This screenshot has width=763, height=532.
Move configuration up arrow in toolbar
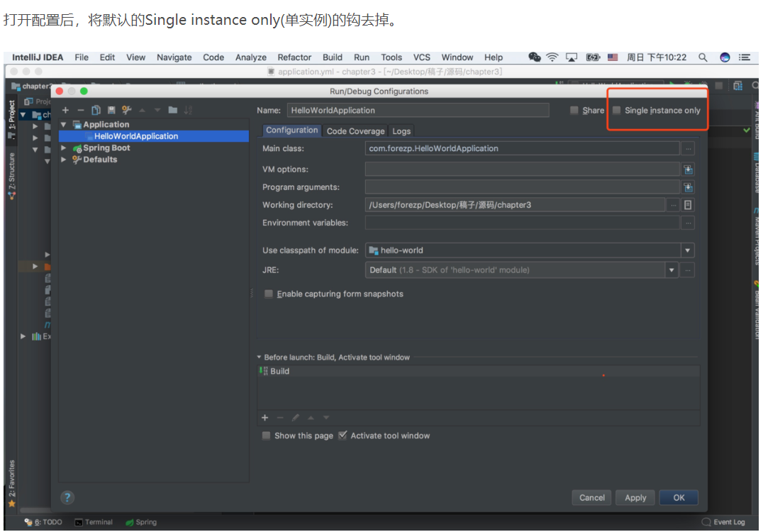[x=142, y=110]
